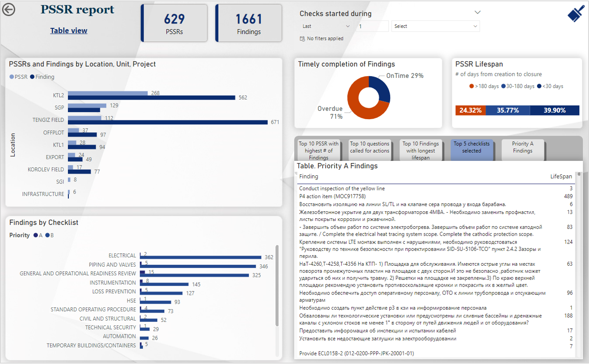Sort by the LifeSpan column header
Screen dimensions: 589x364
[562, 177]
